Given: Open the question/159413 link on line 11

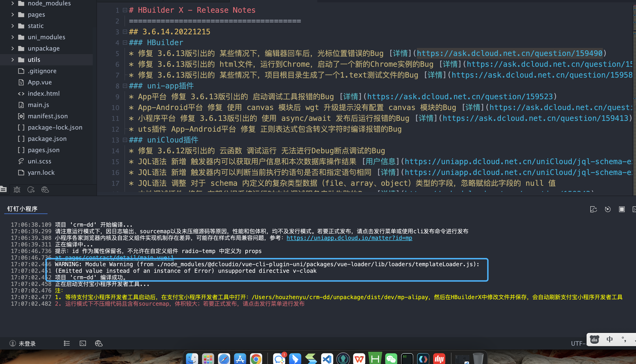Looking at the screenshot, I should click(x=536, y=118).
